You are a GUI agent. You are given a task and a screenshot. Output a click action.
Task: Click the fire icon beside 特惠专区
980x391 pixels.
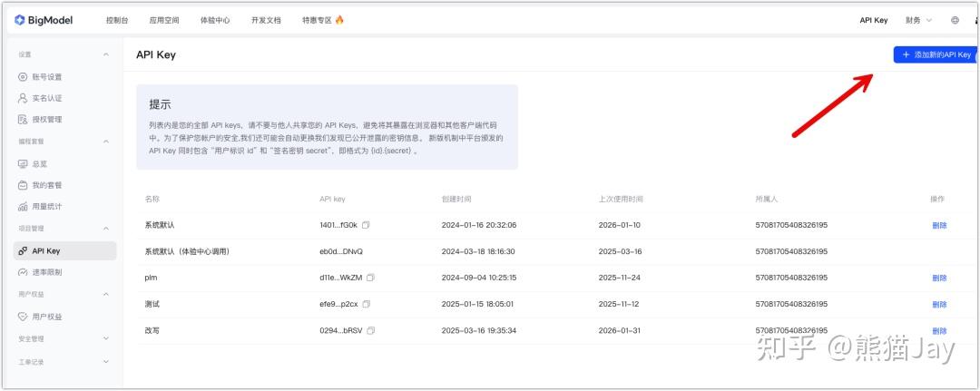339,19
